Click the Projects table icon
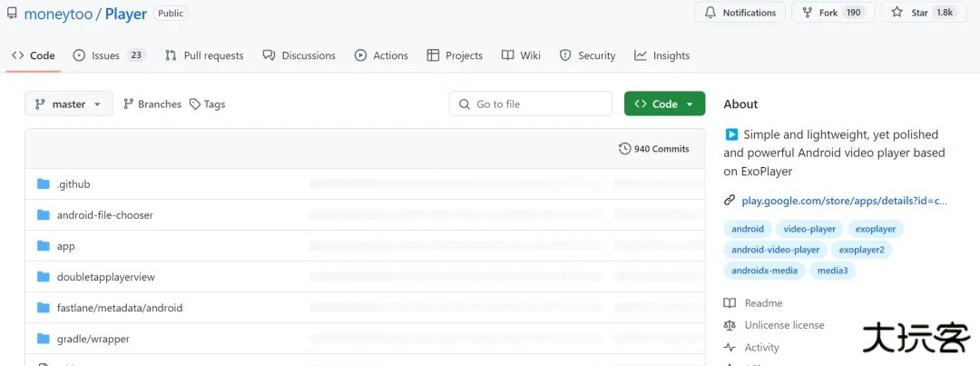980x366 pixels. coord(433,55)
